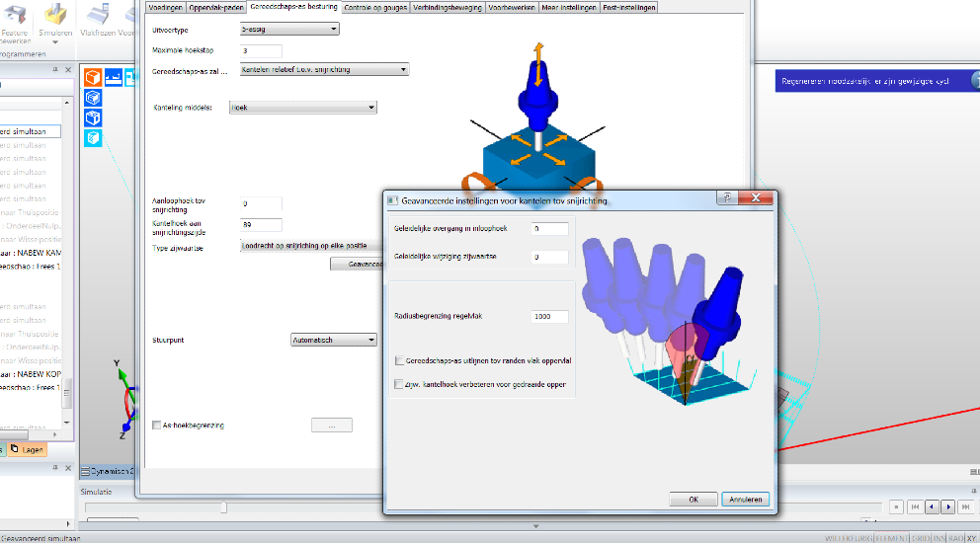Image resolution: width=980 pixels, height=543 pixels.
Task: Toggle RAD in status bar
Action: tap(955, 538)
